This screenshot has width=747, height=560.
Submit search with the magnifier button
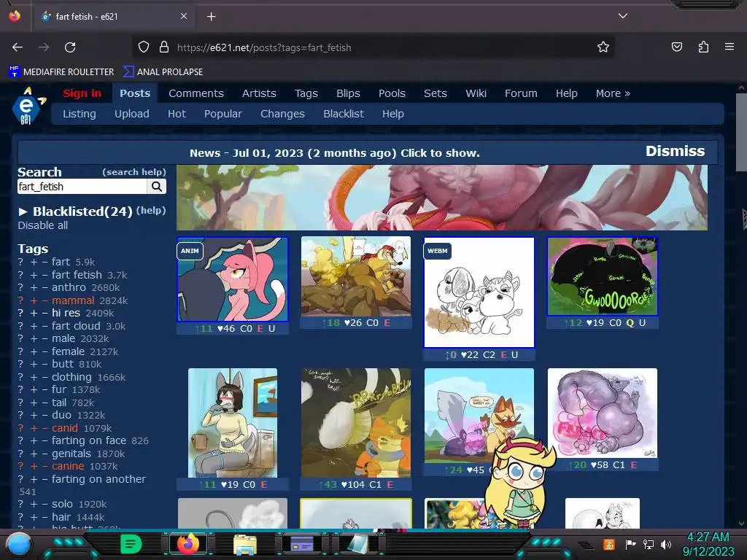(x=156, y=187)
